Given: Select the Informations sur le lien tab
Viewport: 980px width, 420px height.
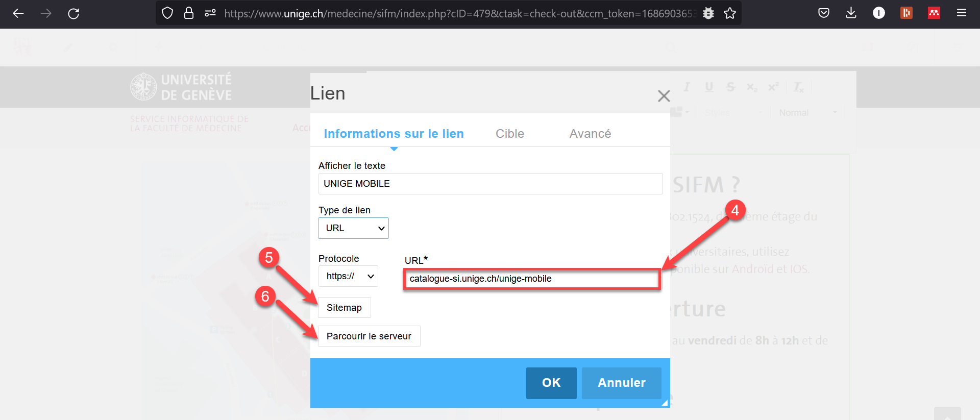Looking at the screenshot, I should (x=394, y=134).
